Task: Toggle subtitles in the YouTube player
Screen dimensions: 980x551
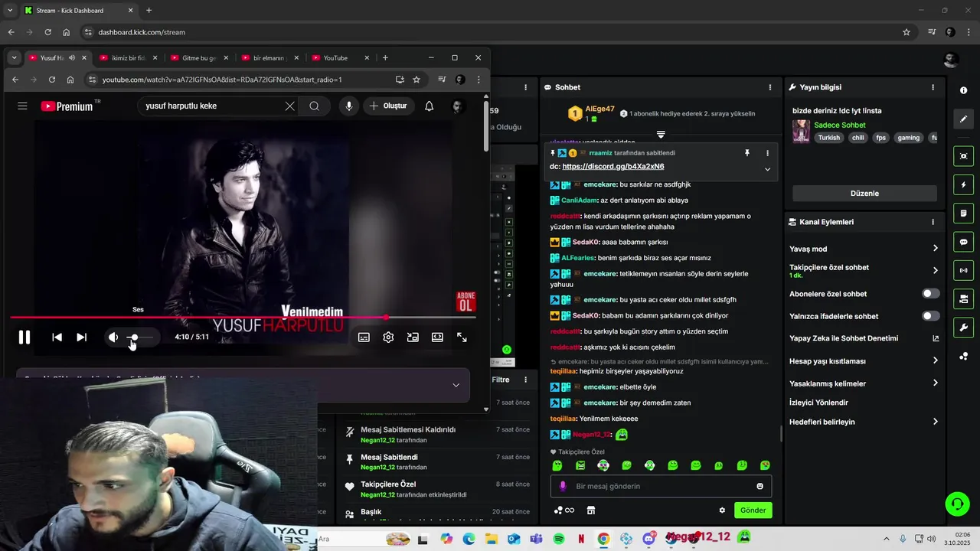Action: click(x=364, y=337)
